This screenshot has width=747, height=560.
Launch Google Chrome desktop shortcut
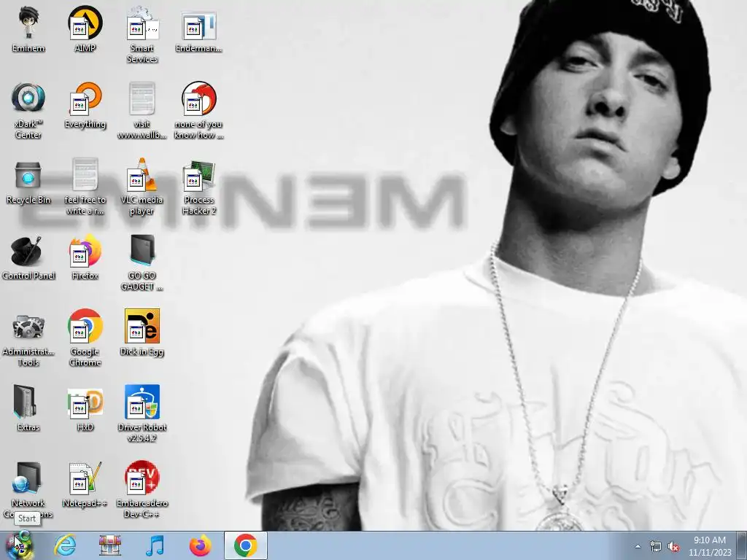click(85, 338)
